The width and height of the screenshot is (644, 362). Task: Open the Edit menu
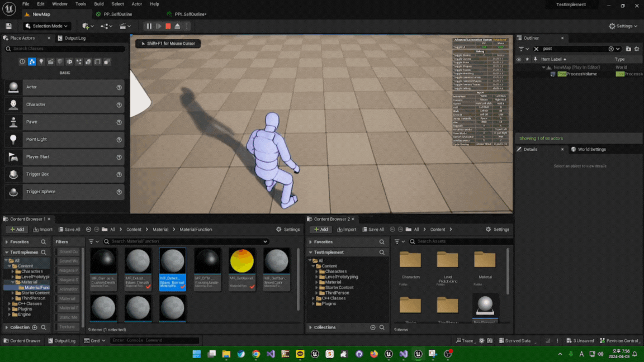(x=41, y=4)
